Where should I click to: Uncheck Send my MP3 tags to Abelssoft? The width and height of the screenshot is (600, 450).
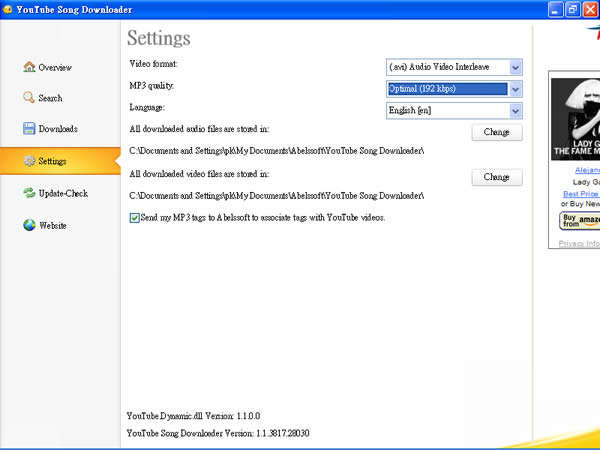pyautogui.click(x=134, y=218)
